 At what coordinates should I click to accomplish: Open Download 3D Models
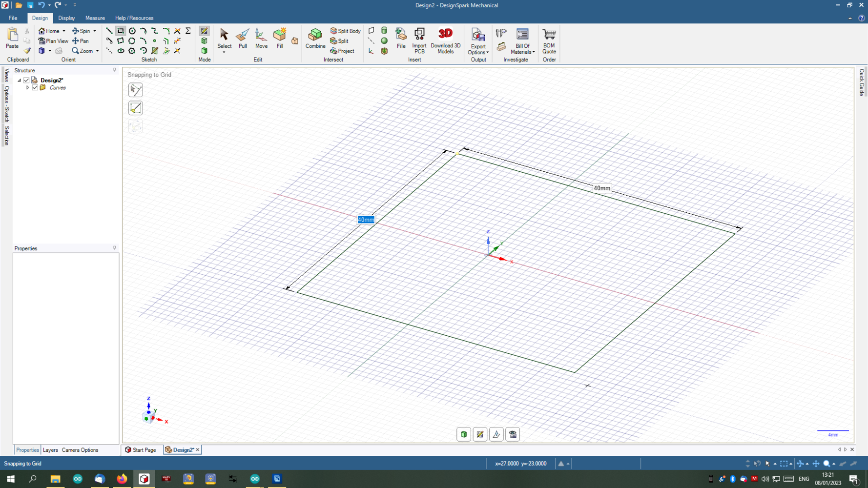point(445,40)
